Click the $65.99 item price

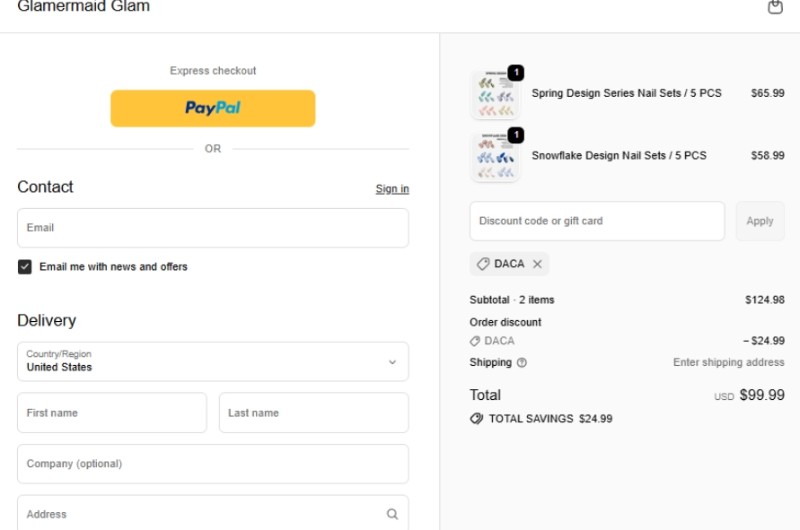point(767,93)
